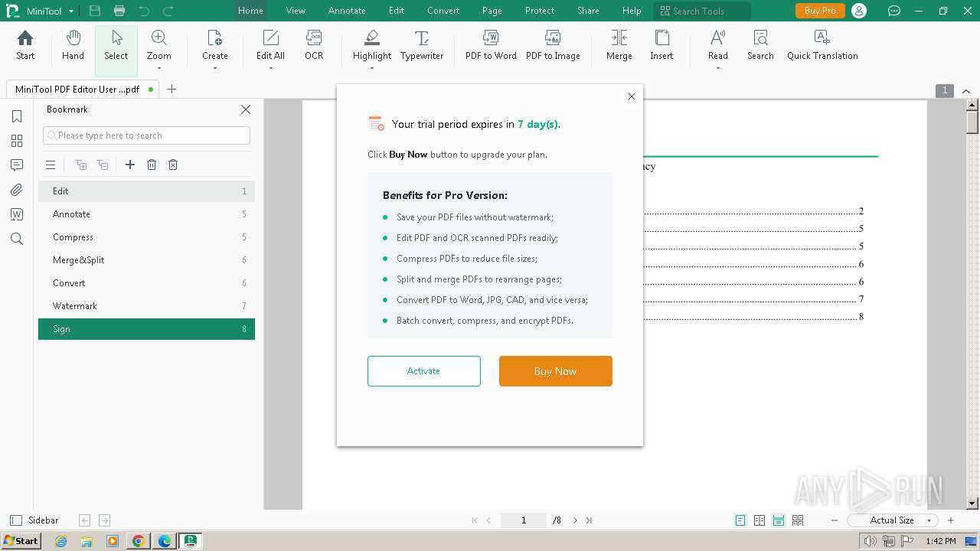
Task: Click the Create PDF icon
Action: (215, 37)
